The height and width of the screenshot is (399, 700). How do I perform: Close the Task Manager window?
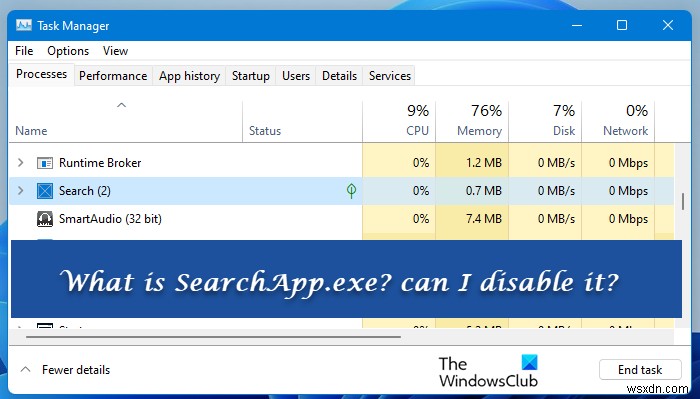point(668,25)
